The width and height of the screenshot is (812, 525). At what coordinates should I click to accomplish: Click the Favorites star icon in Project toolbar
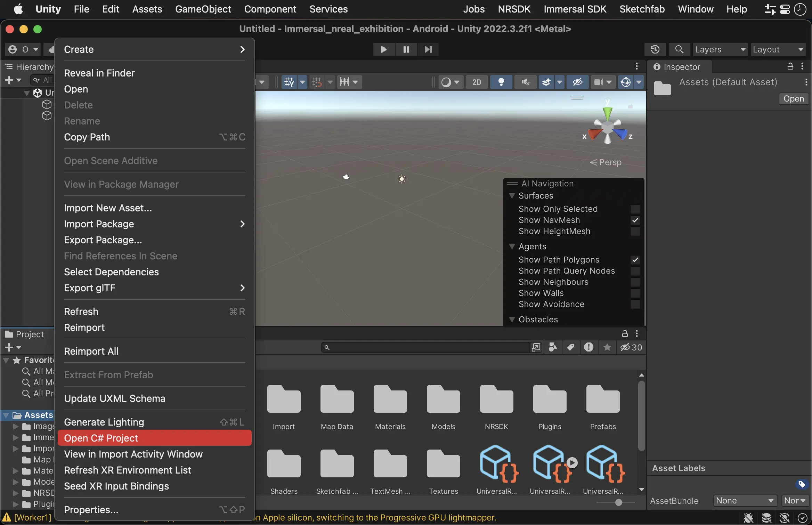point(607,347)
